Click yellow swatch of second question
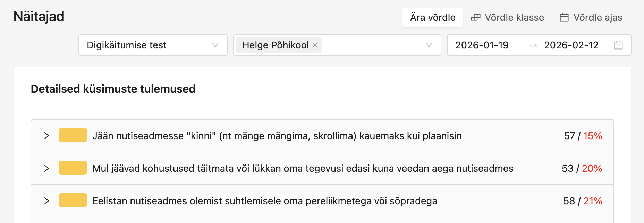 [x=73, y=168]
